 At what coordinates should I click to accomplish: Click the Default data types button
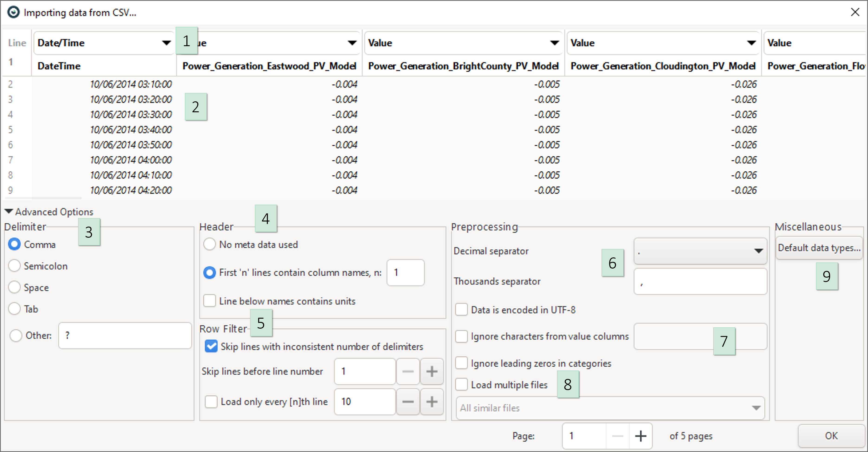(819, 248)
